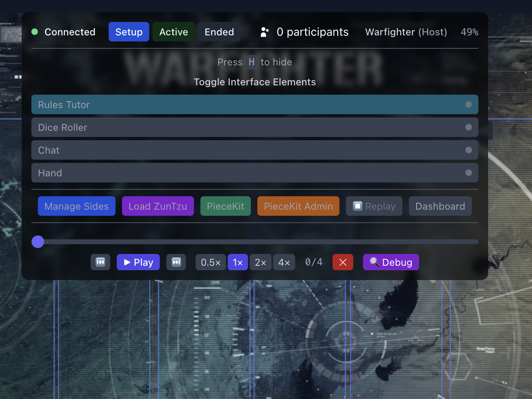Click the replay timeline slider handle
The width and height of the screenshot is (532, 399).
(38, 242)
